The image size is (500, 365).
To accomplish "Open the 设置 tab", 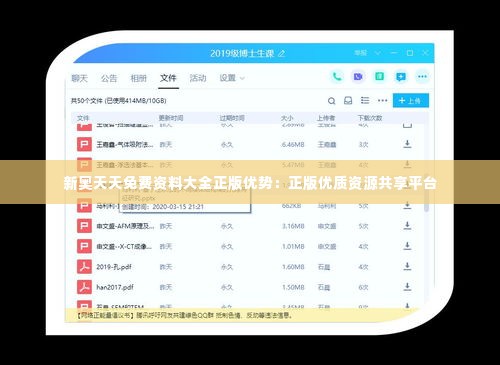I will pos(228,78).
